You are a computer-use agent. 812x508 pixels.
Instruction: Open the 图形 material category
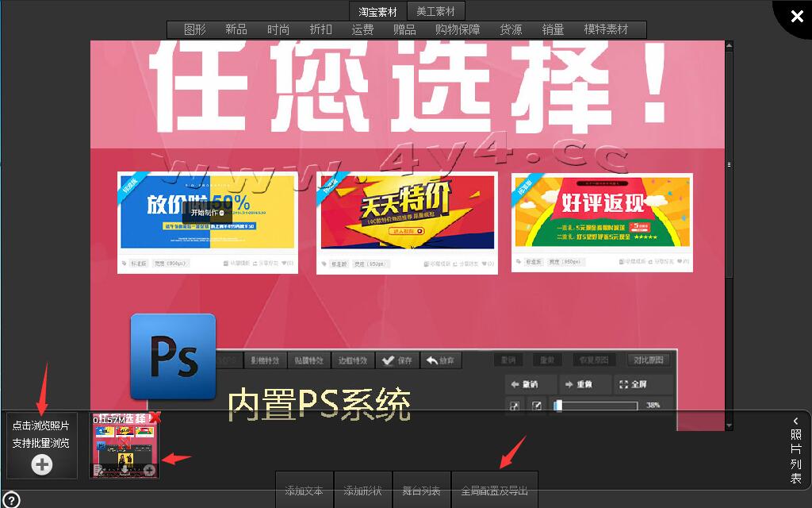(194, 29)
